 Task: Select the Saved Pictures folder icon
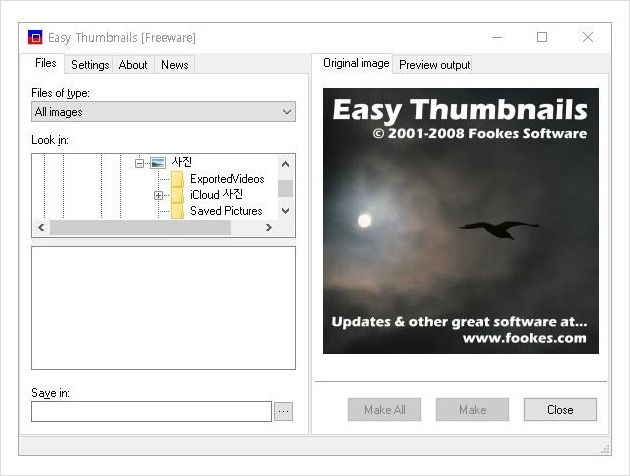click(x=177, y=211)
